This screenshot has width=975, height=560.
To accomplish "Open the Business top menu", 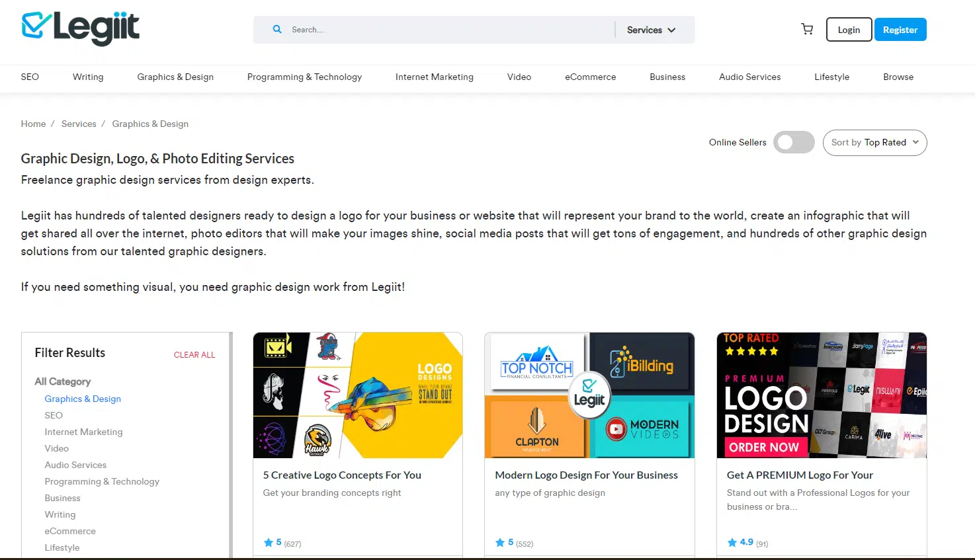I will 667,77.
